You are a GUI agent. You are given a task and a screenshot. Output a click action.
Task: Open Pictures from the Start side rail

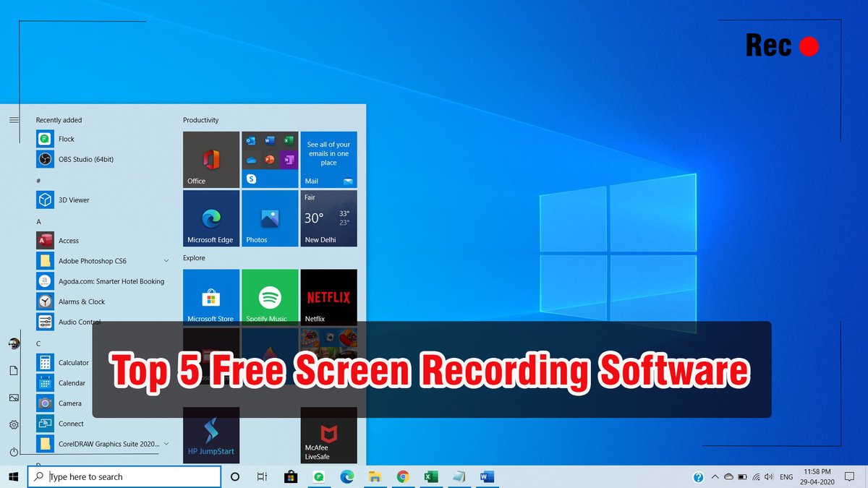14,398
